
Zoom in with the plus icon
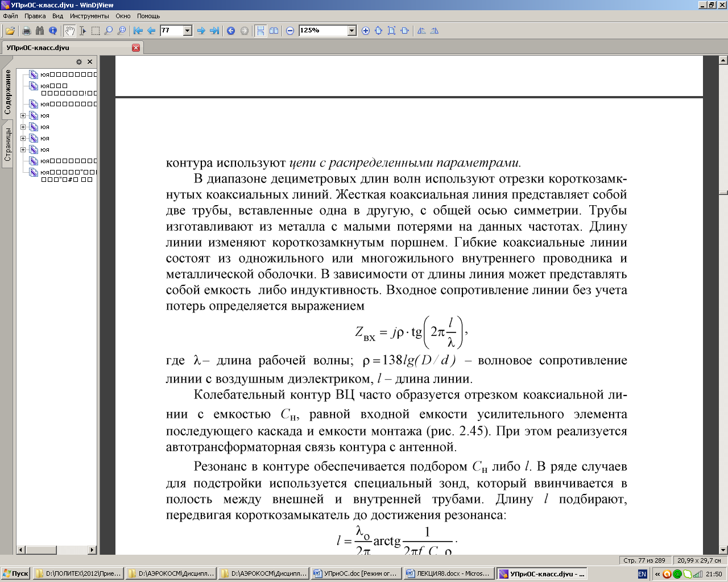click(x=366, y=31)
